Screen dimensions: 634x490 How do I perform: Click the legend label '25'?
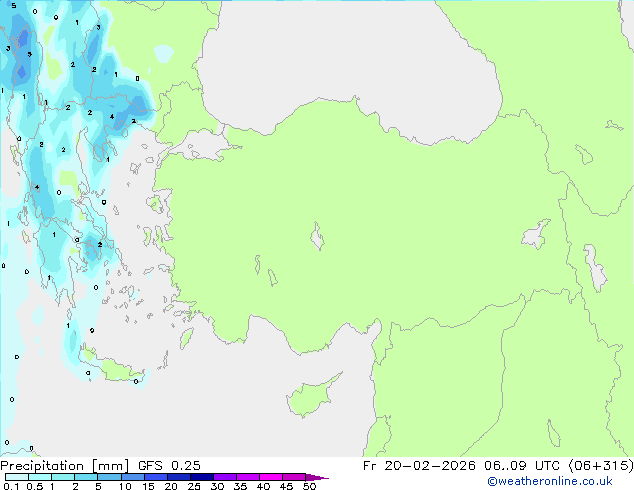coord(194,486)
